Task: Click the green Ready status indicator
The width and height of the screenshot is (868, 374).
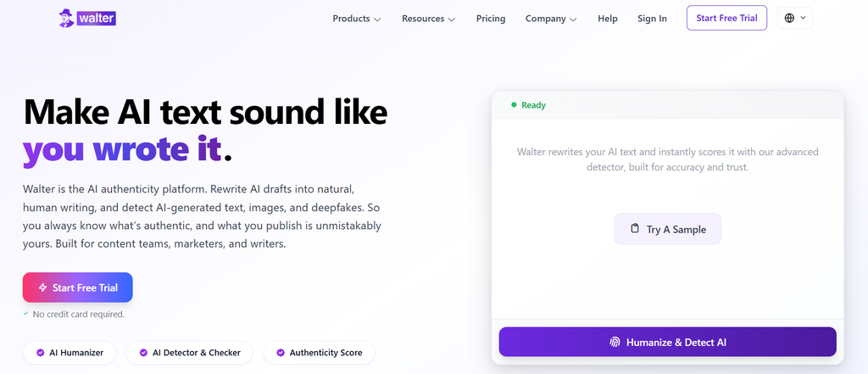Action: (x=529, y=104)
